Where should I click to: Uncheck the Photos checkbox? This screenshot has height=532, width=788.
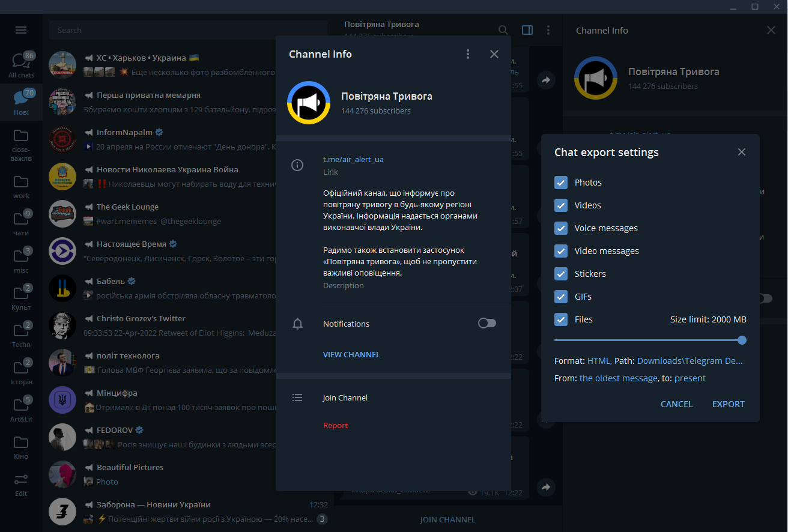(x=561, y=183)
